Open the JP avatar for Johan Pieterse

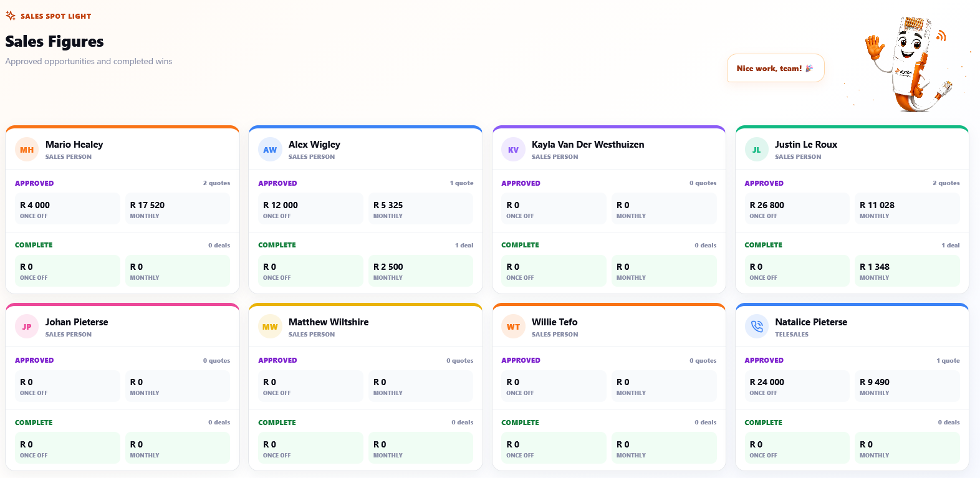[27, 327]
